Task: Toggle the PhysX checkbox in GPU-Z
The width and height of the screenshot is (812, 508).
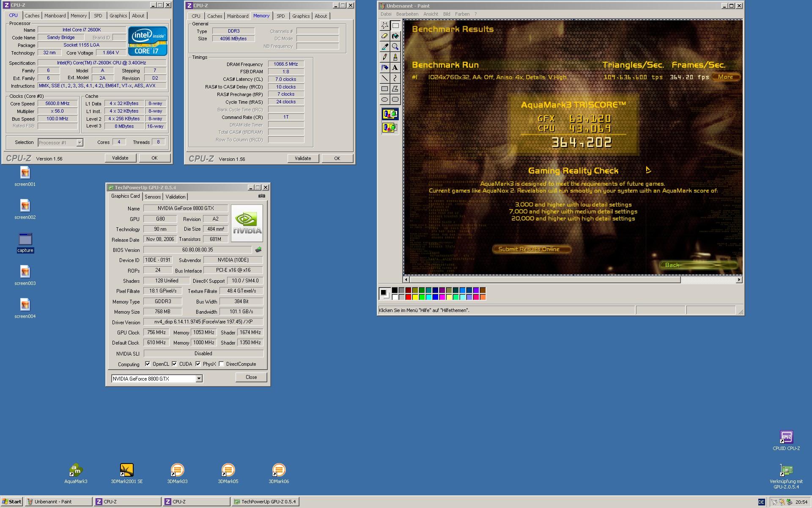Action: 198,364
